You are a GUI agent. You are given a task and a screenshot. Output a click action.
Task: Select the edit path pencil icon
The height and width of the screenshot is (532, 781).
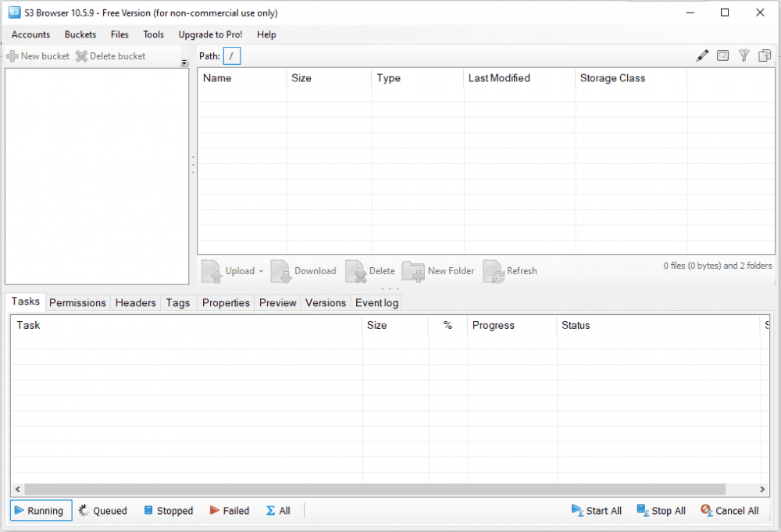coord(701,55)
